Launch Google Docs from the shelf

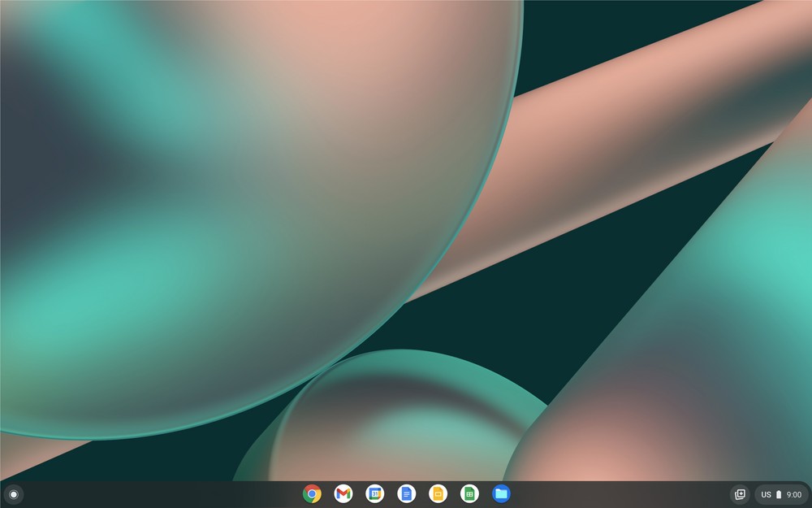point(406,493)
